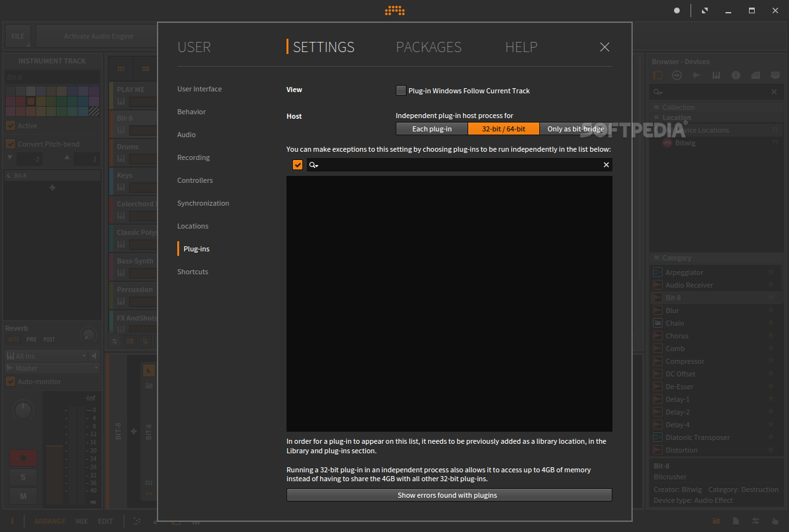Click the Bitwig location icon

point(668,143)
